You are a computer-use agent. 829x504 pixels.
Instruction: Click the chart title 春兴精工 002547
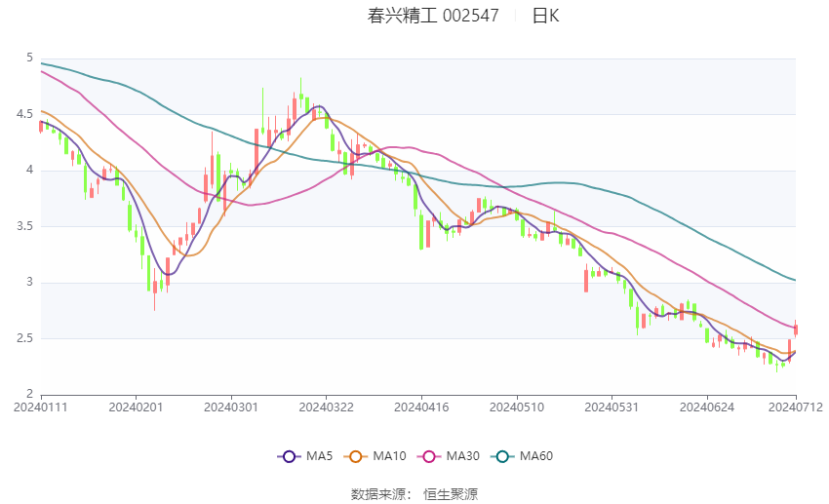point(433,16)
